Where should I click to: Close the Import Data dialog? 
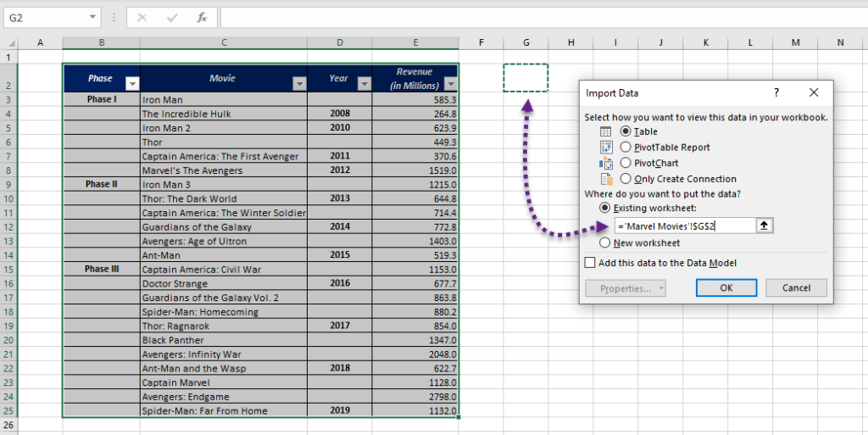click(813, 93)
